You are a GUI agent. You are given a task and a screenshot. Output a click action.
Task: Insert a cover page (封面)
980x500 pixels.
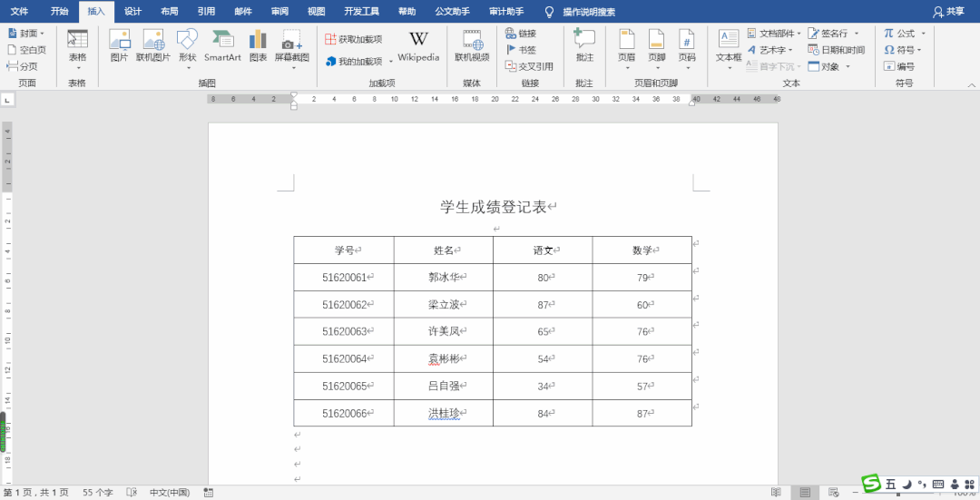[26, 34]
